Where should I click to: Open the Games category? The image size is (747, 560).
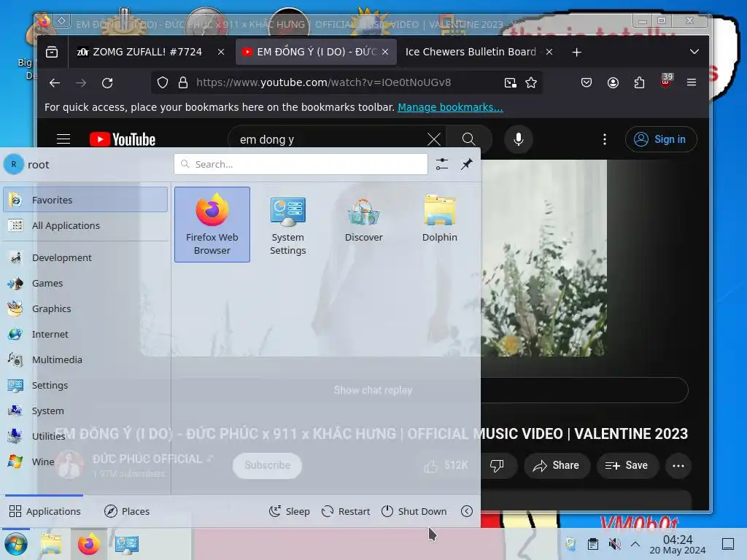coord(85,283)
